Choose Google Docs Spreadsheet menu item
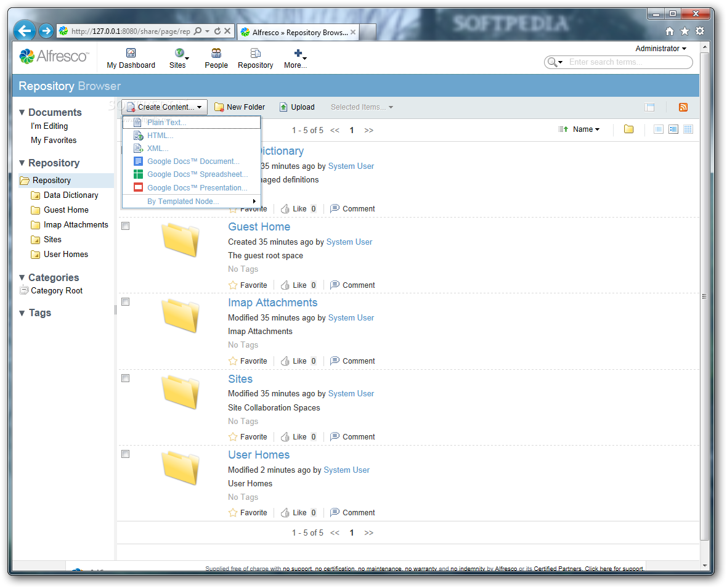The image size is (727, 588). point(192,174)
